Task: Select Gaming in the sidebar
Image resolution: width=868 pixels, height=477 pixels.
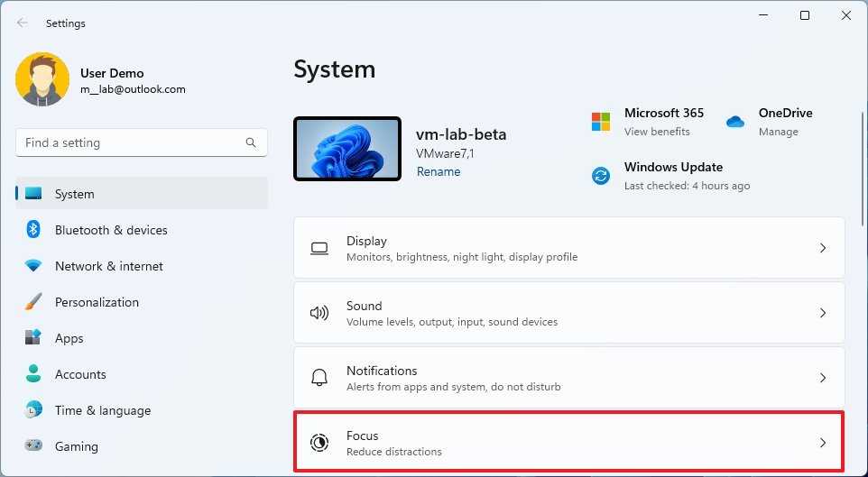Action: [x=76, y=446]
